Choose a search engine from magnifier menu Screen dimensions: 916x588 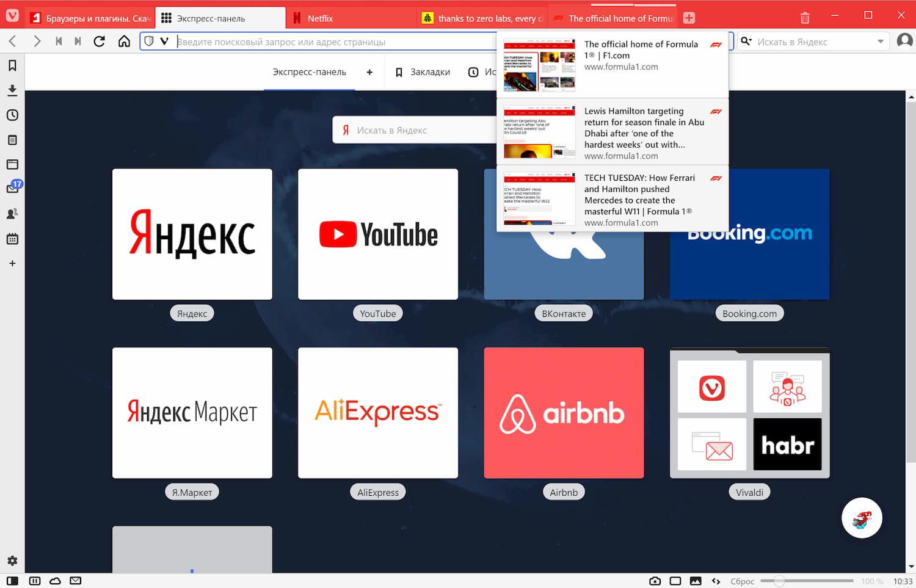tap(746, 42)
